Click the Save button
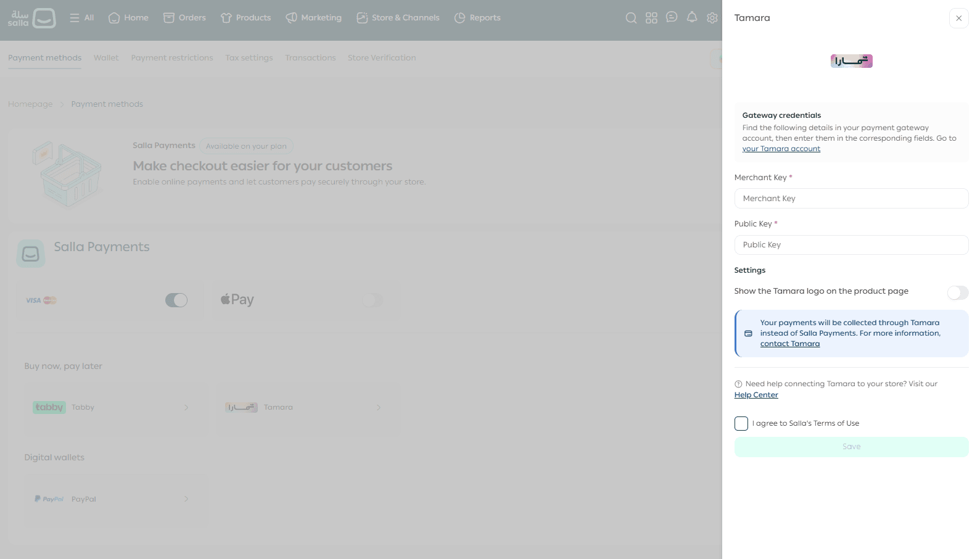This screenshot has height=559, width=980. [851, 447]
